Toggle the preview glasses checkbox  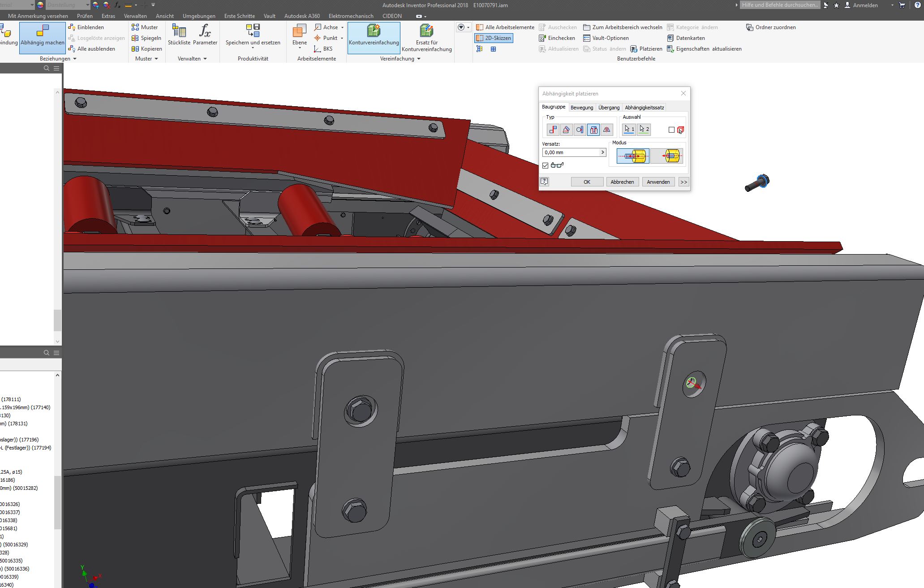(x=545, y=165)
